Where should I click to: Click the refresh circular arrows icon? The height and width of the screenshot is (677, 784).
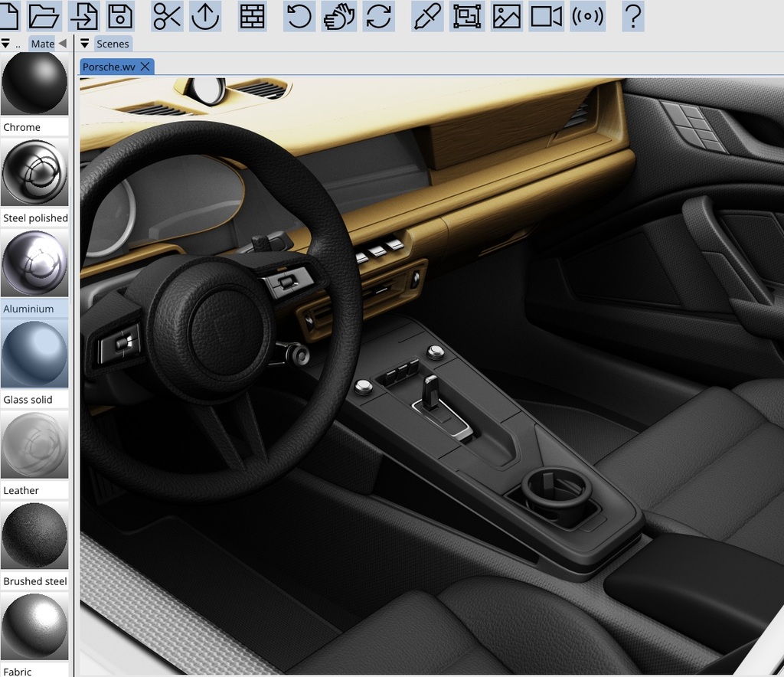pos(378,16)
